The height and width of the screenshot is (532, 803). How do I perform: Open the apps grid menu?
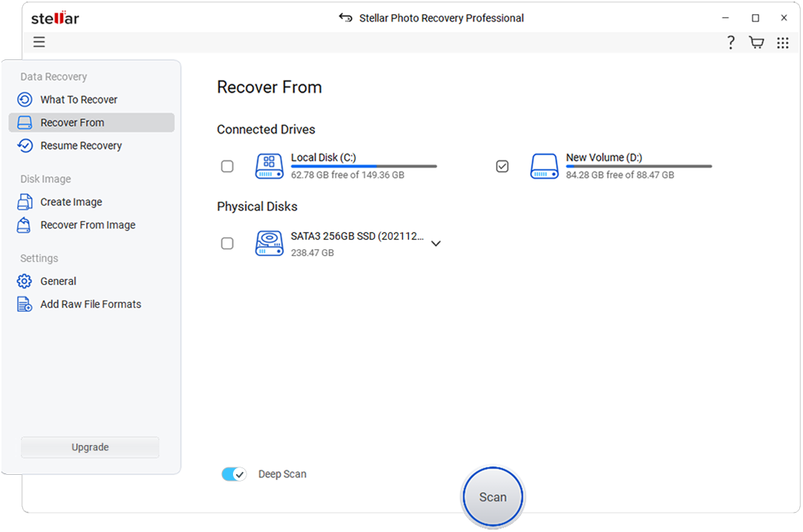pyautogui.click(x=782, y=42)
